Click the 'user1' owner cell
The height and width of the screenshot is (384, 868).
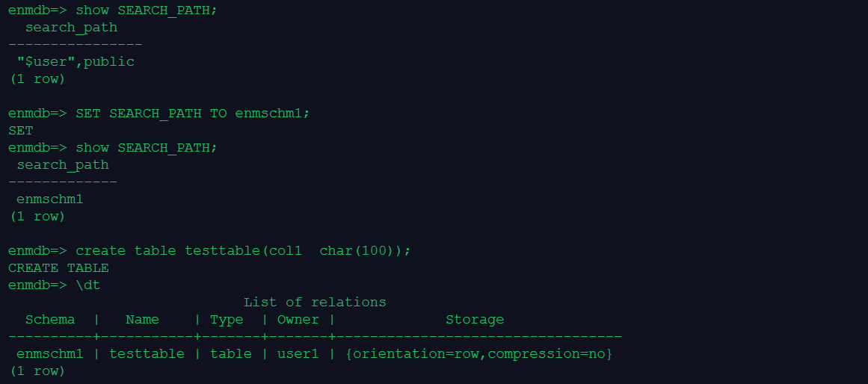[x=298, y=353]
